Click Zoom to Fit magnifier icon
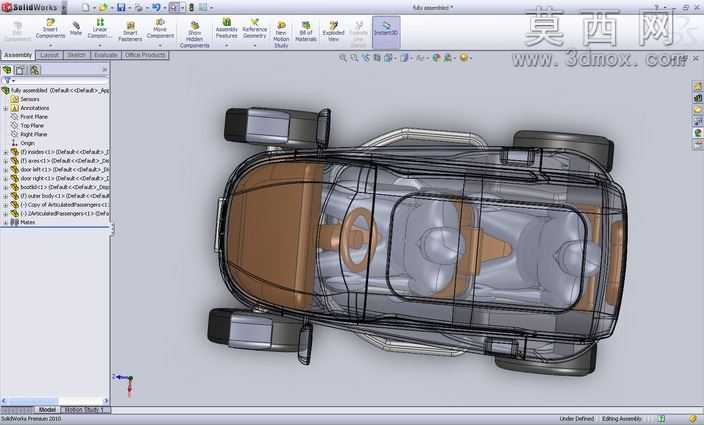The height and width of the screenshot is (425, 704). 343,57
